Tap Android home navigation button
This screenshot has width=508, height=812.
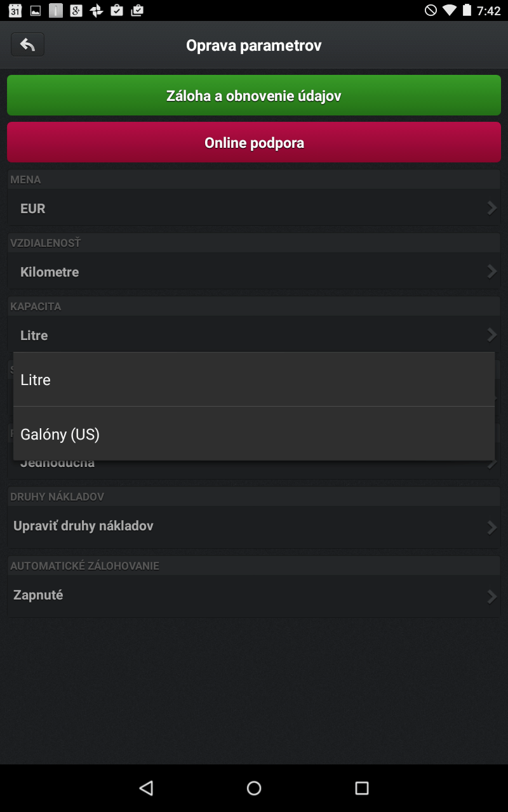(254, 788)
